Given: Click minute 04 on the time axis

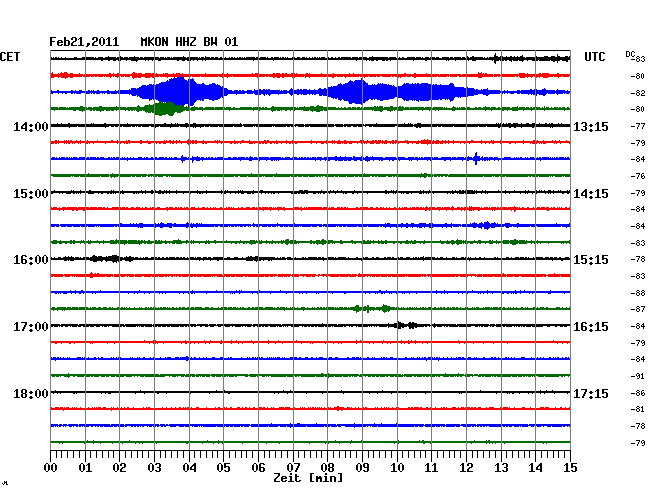Looking at the screenshot, I should click(189, 468).
